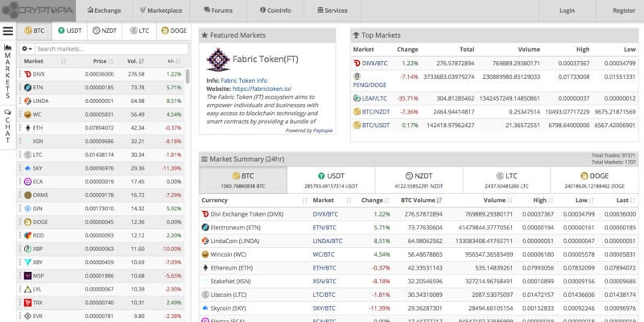Image resolution: width=644 pixels, height=322 pixels.
Task: Sort sidebar list by Market column
Action: [45, 61]
